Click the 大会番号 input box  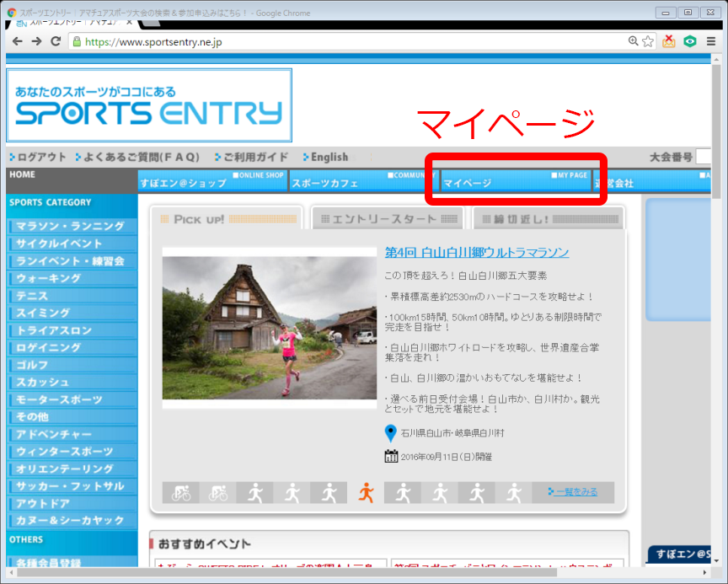(704, 157)
